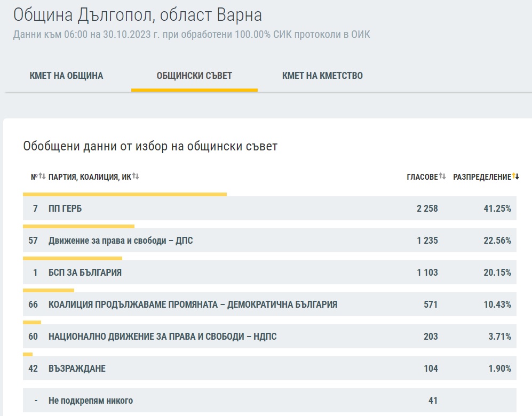Click the 2 258 votes value
The image size is (532, 416).
[x=427, y=208]
